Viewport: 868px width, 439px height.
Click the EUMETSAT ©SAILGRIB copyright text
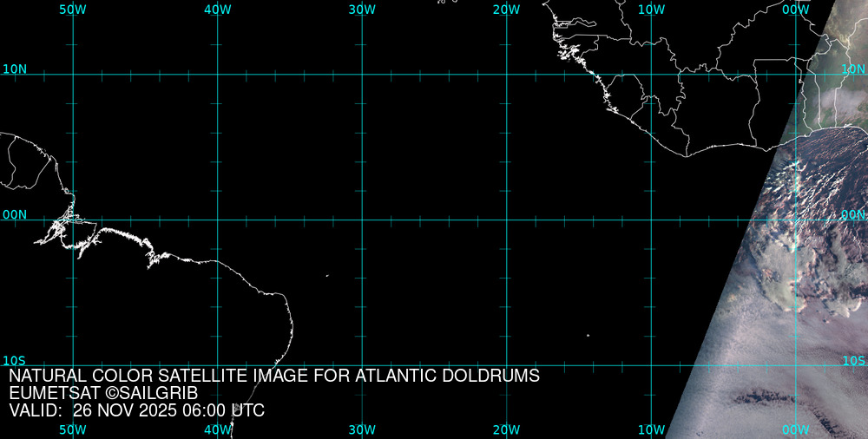click(x=103, y=393)
